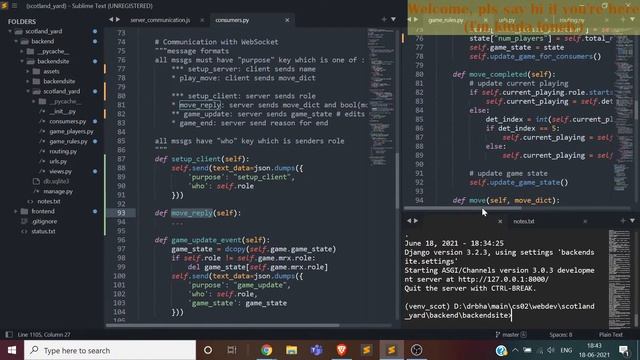The image size is (640, 360).
Task: Open the Sublime Text hamburger menu icon
Action: [x=15, y=6]
